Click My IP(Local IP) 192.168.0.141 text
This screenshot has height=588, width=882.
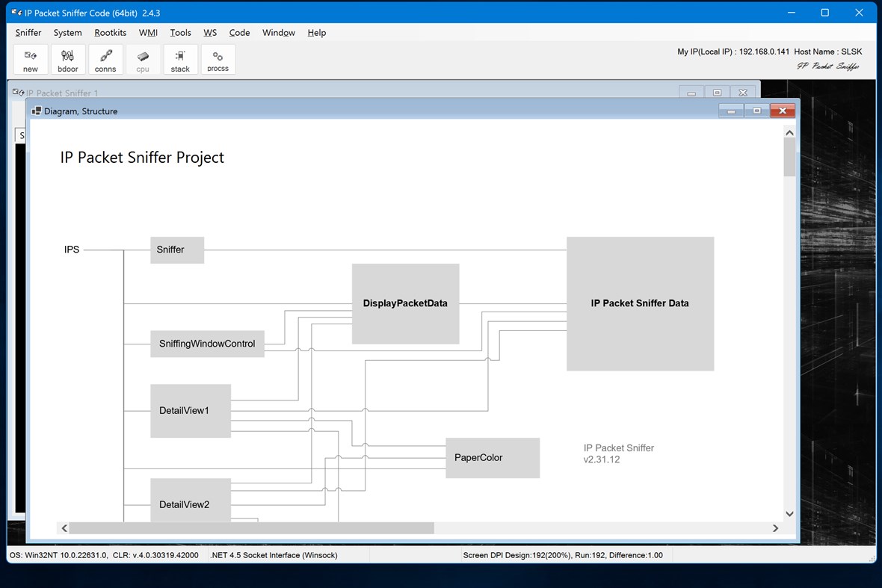coord(733,52)
